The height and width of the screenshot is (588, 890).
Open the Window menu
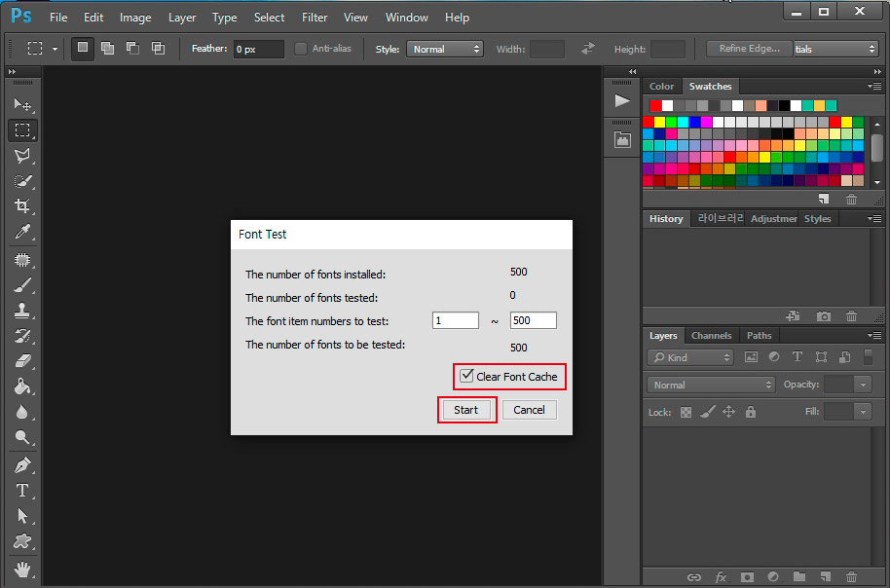(407, 18)
